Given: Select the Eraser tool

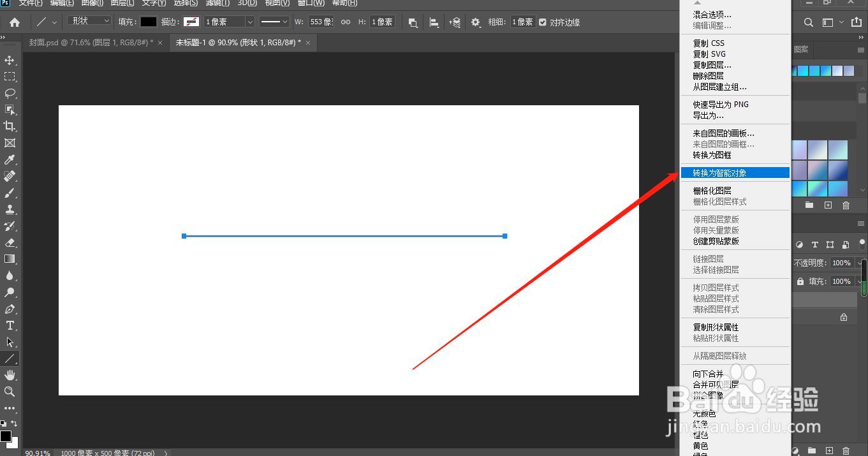Looking at the screenshot, I should pos(10,242).
